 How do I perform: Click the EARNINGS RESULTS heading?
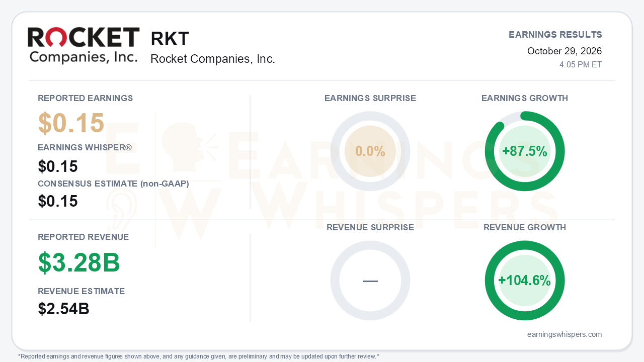click(555, 35)
